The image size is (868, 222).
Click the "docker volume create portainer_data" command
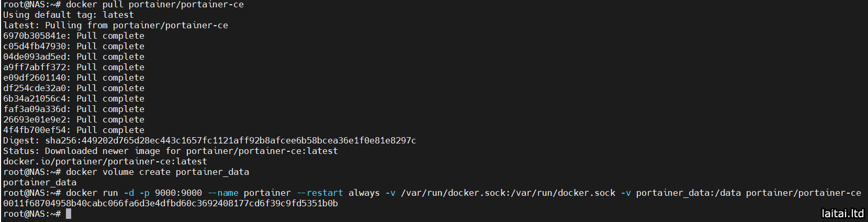point(157,172)
